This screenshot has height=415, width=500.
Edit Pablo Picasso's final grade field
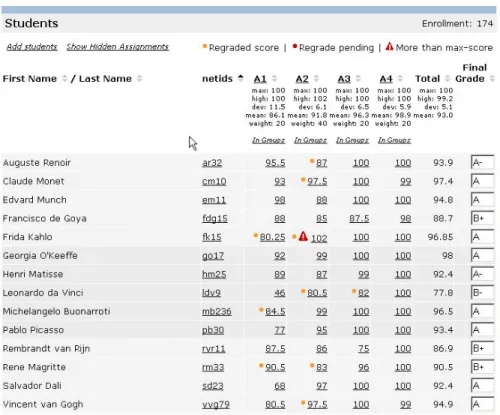click(482, 330)
